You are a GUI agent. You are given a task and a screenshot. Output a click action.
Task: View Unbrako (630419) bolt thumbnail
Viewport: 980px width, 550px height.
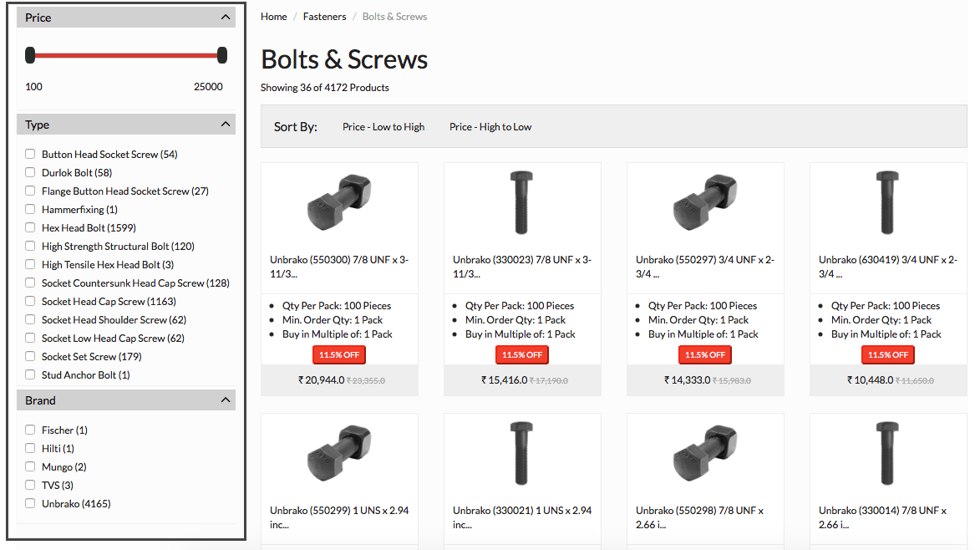887,202
